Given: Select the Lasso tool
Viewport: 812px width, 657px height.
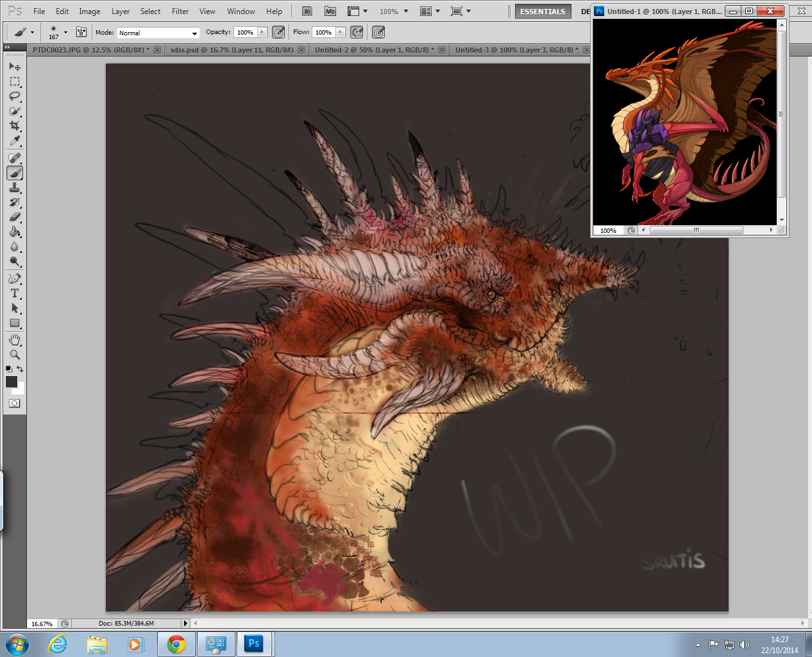Looking at the screenshot, I should 15,96.
